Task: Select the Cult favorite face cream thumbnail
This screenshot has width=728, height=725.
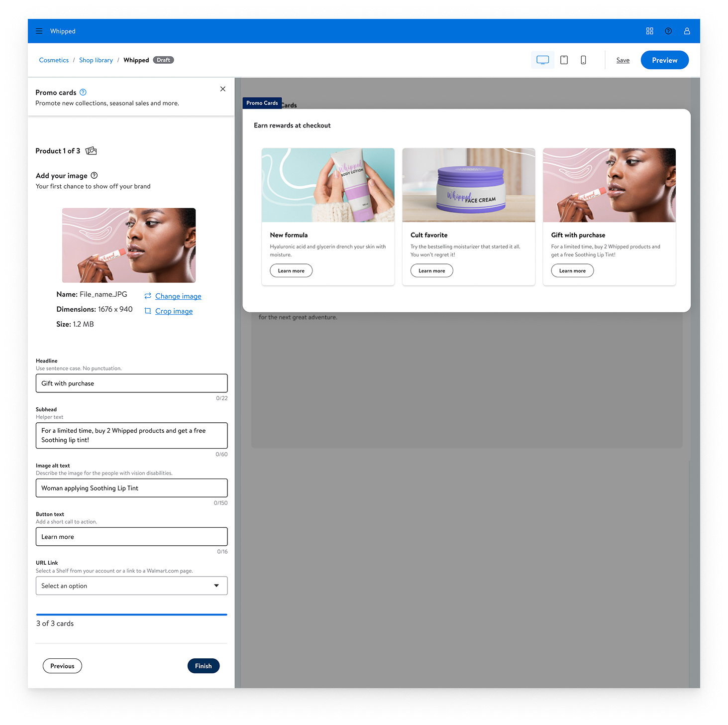Action: (468, 185)
